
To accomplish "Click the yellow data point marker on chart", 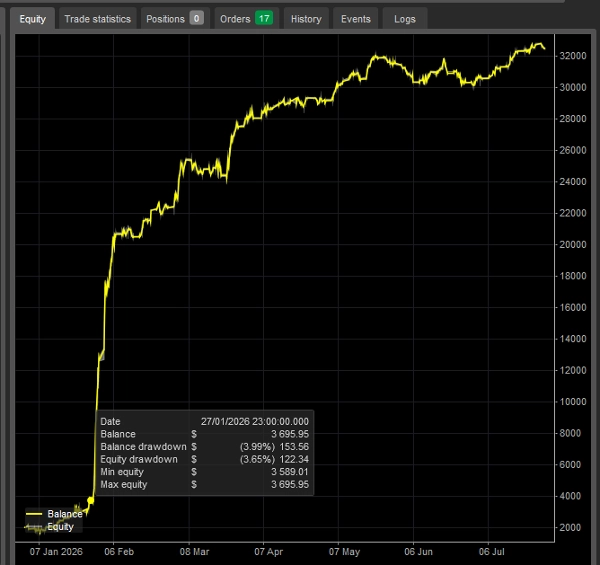I will (x=90, y=500).
